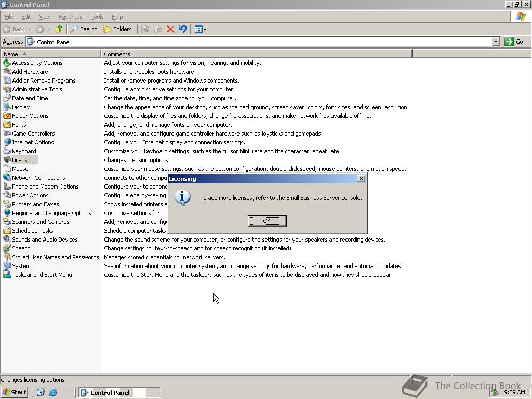Click the Show Desktop quick launch icon
The height and width of the screenshot is (399, 532).
(41, 393)
